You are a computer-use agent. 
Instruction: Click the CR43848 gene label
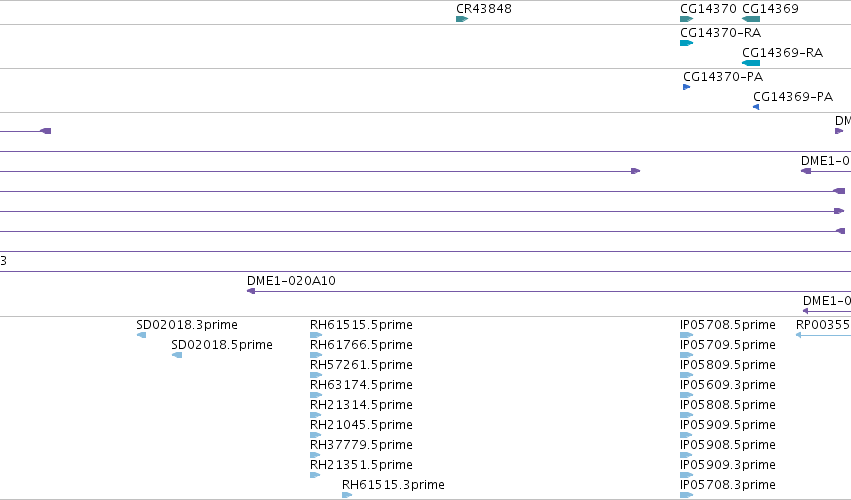(x=484, y=9)
